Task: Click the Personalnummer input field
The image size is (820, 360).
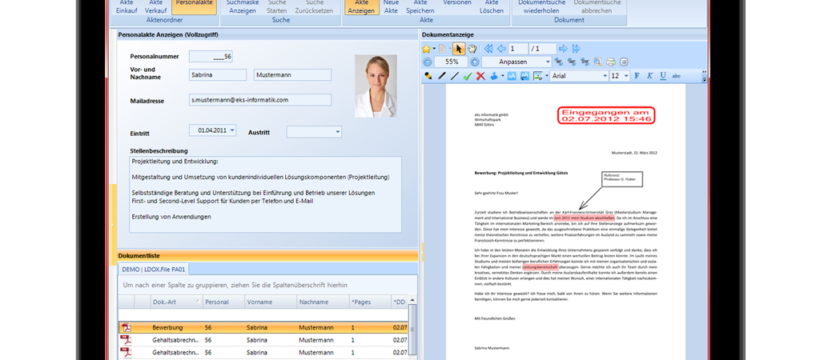Action: (x=211, y=56)
